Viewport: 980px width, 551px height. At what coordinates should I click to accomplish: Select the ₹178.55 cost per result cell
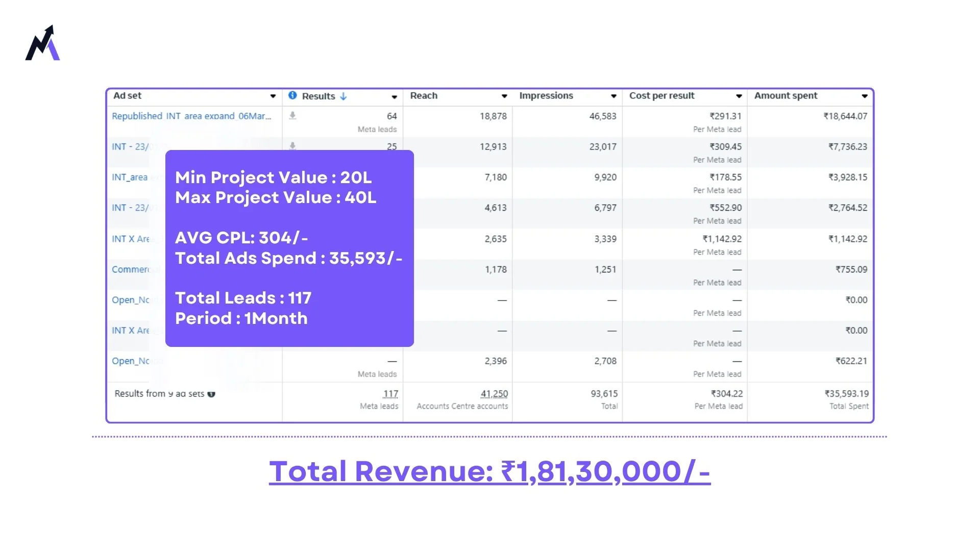(725, 178)
